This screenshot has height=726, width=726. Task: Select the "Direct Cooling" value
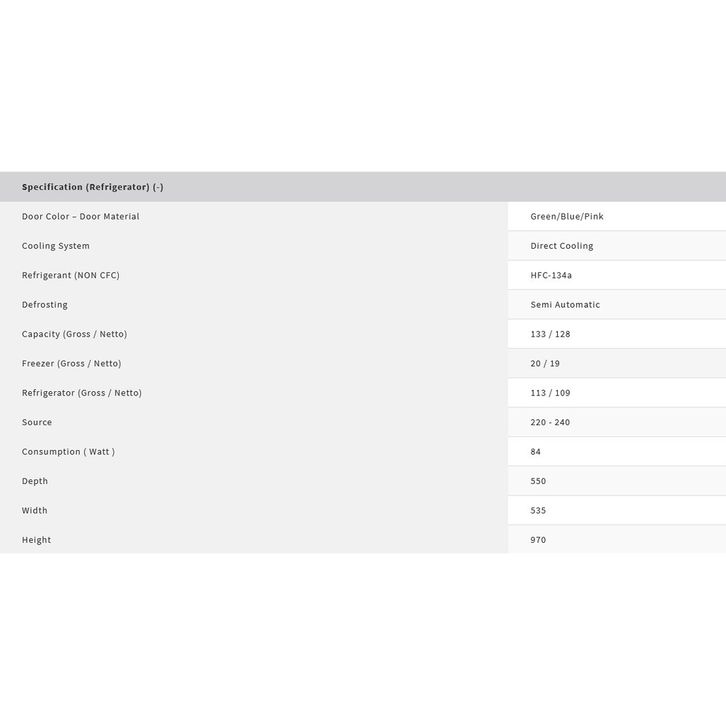(x=562, y=246)
